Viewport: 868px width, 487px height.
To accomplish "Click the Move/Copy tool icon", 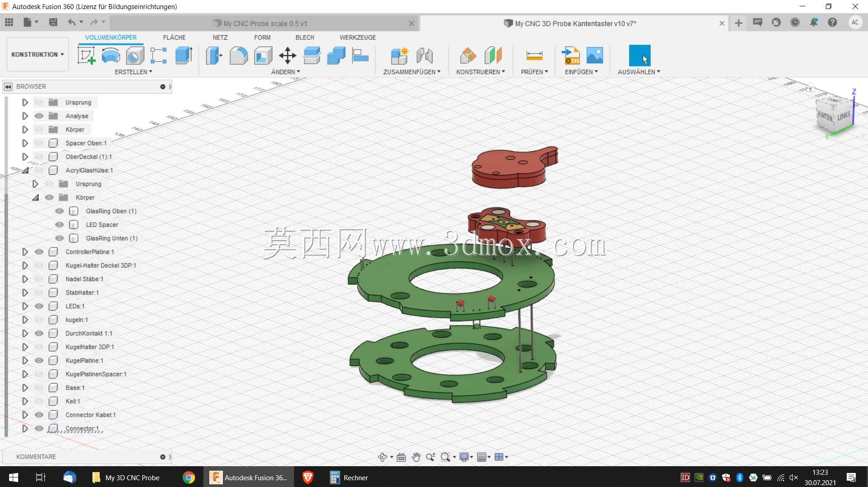I will tap(287, 56).
